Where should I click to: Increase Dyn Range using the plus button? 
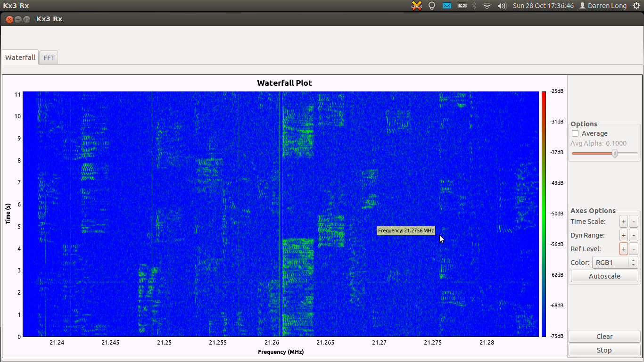(623, 235)
